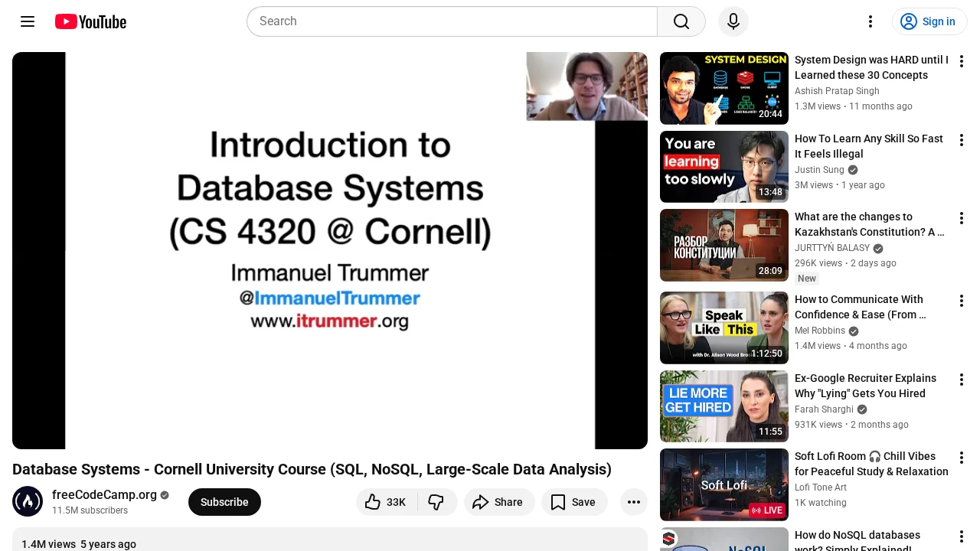Click title 'Ex-Google Recruiter Explains Why Lying'
This screenshot has width=980, height=551.
(865, 386)
